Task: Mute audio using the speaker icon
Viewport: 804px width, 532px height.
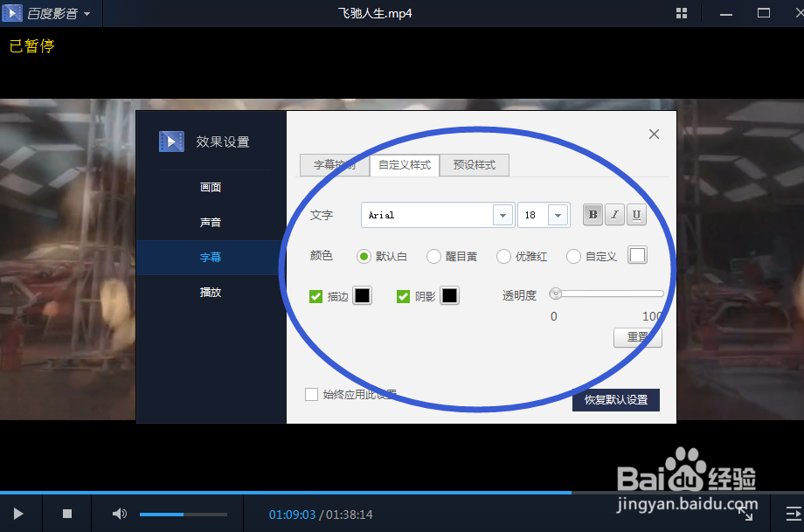Action: click(x=120, y=514)
